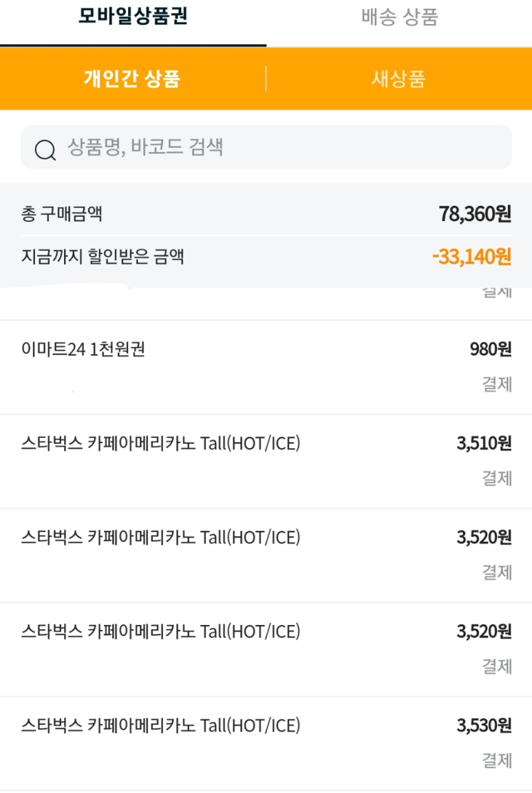Click the search magnifier icon
This screenshot has height=793, width=532.
pyautogui.click(x=45, y=149)
